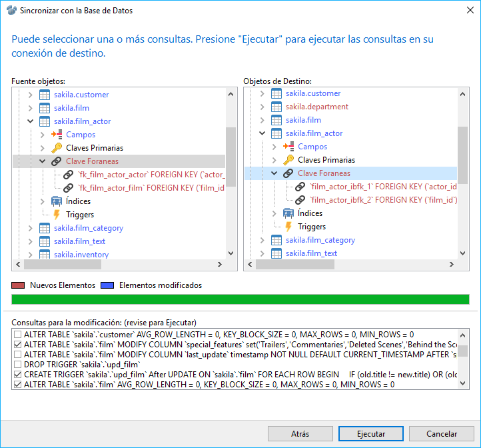Collapse Clave Foraneas in source tree

click(x=43, y=161)
